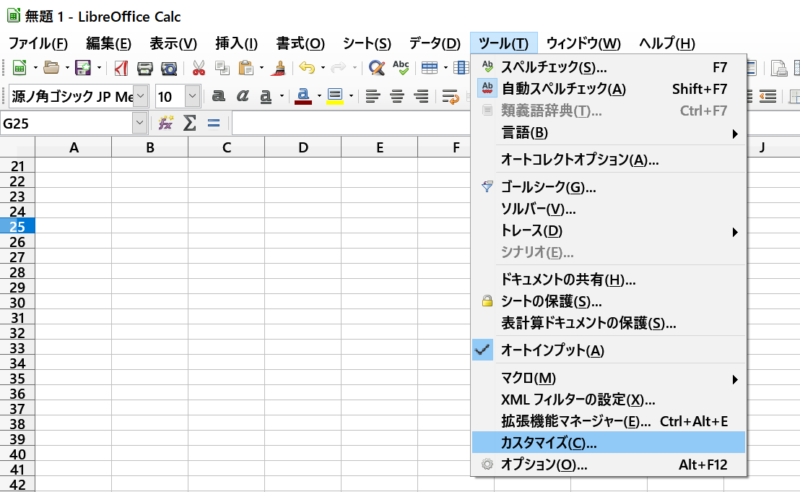
Task: Open the Function Wizard icon
Action: pos(166,123)
